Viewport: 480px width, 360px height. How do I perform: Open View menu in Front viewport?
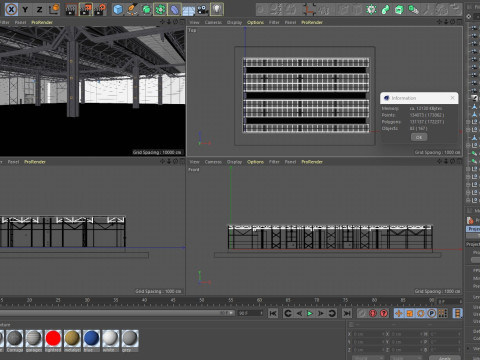[x=194, y=162]
